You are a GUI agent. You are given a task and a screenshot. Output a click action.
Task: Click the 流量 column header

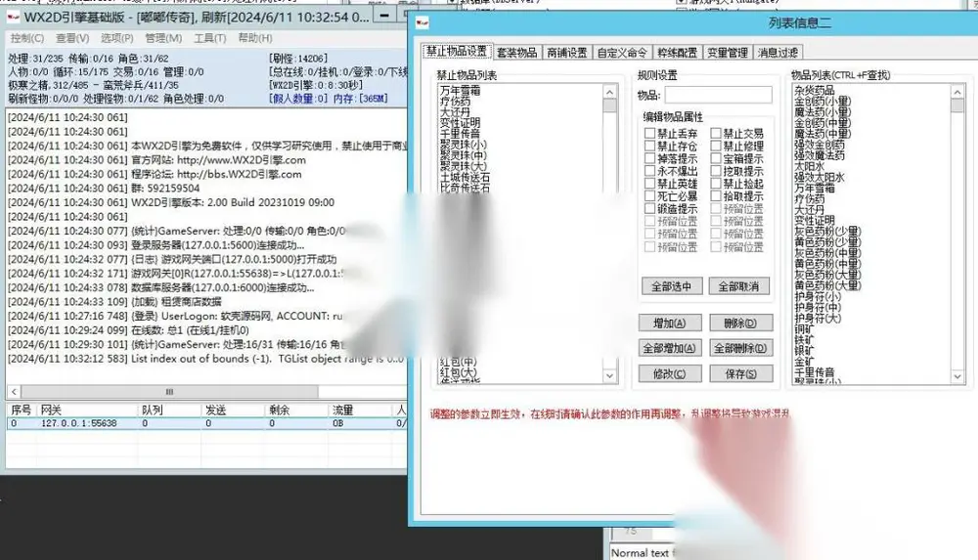pyautogui.click(x=360, y=409)
